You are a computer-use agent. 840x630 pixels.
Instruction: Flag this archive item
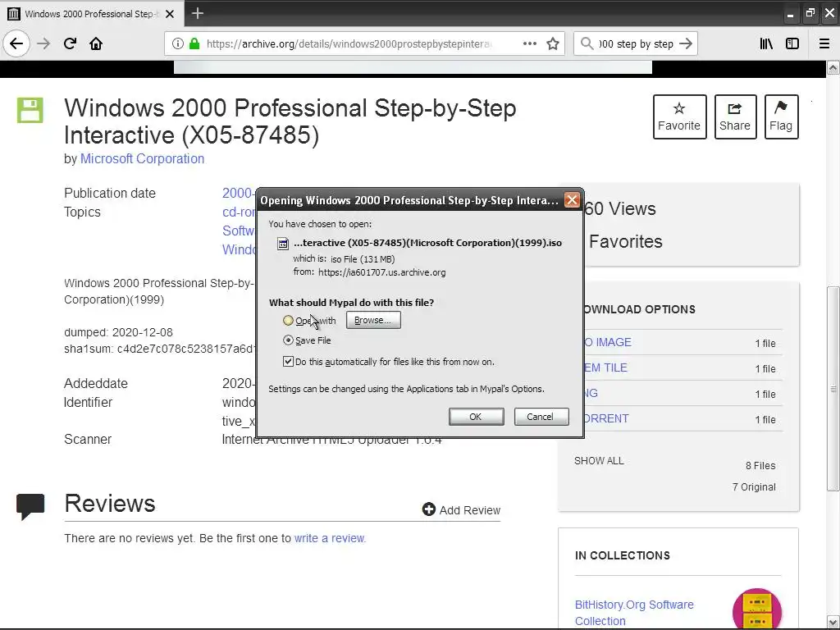coord(781,116)
